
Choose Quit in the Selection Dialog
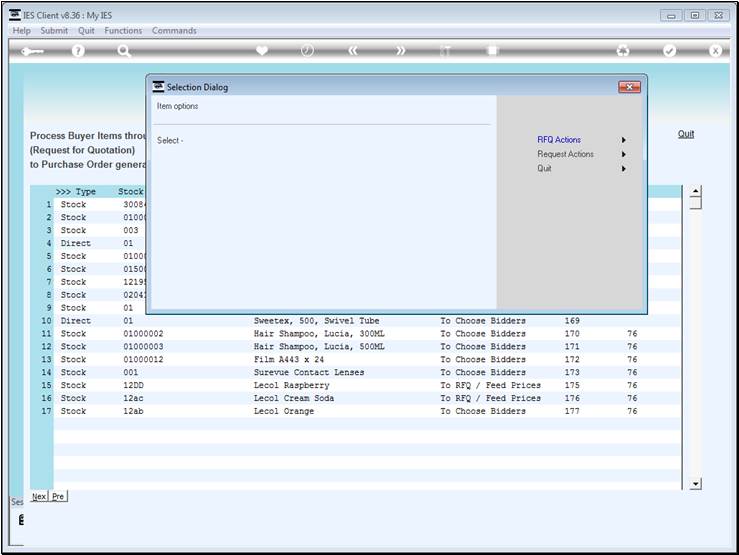tap(544, 168)
